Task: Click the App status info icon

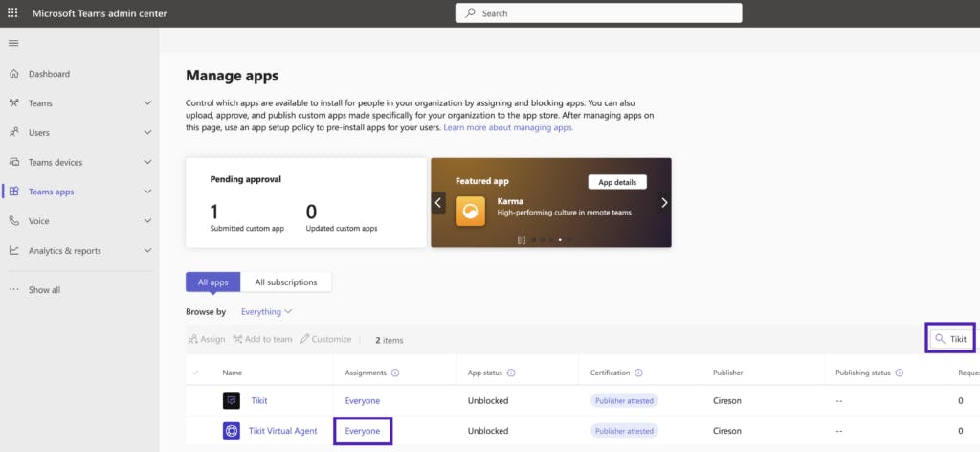Action: [x=511, y=373]
